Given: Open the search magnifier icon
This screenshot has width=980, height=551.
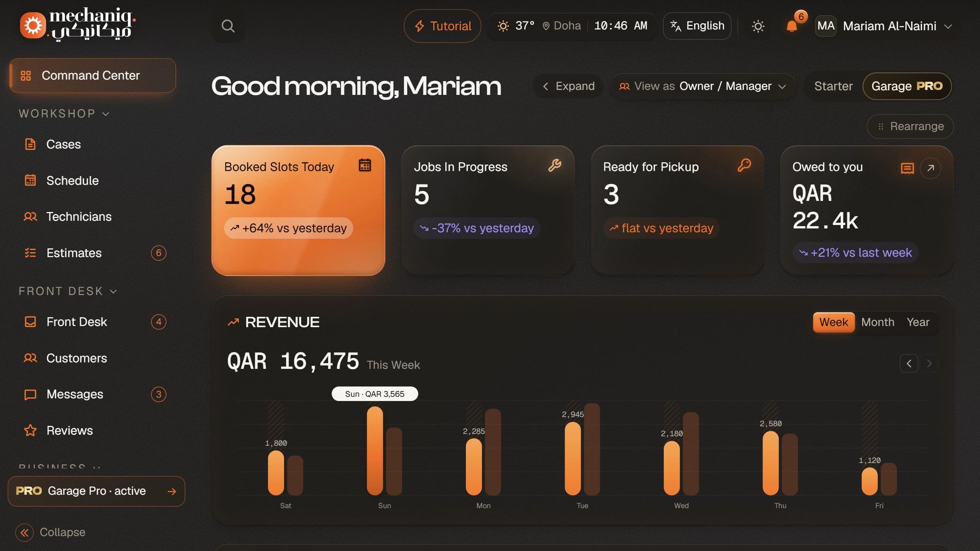Looking at the screenshot, I should (228, 26).
